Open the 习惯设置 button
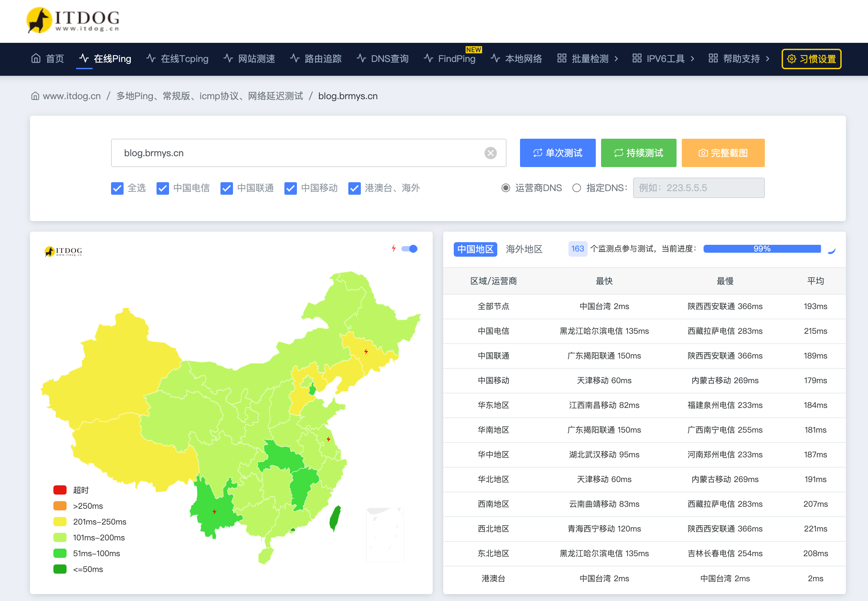The height and width of the screenshot is (601, 868). [x=812, y=59]
